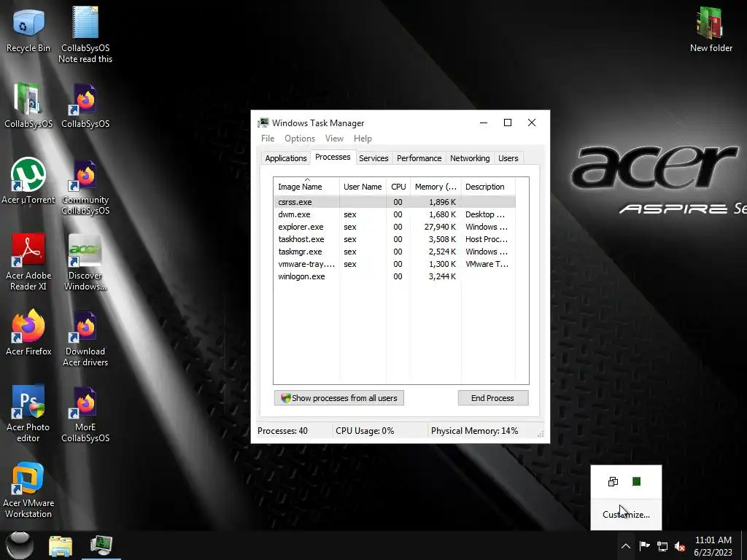Screen dimensions: 747x560
Task: Switch to the Applications tab
Action: pos(286,158)
